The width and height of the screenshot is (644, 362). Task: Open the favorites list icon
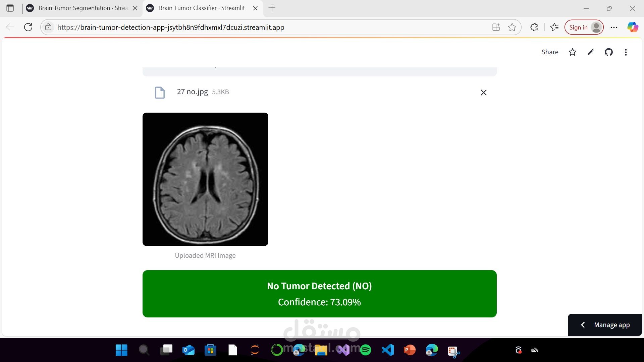pyautogui.click(x=554, y=27)
